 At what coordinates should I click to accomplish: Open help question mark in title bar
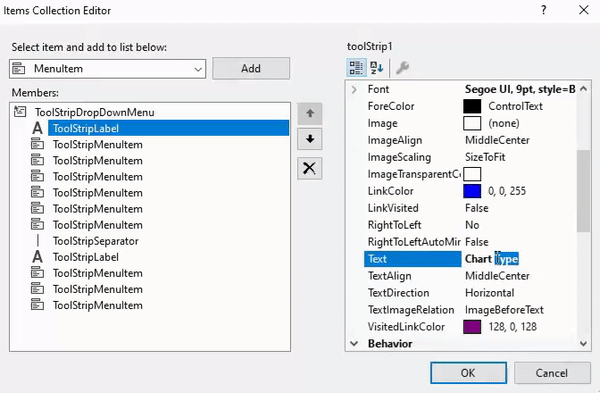pyautogui.click(x=544, y=10)
